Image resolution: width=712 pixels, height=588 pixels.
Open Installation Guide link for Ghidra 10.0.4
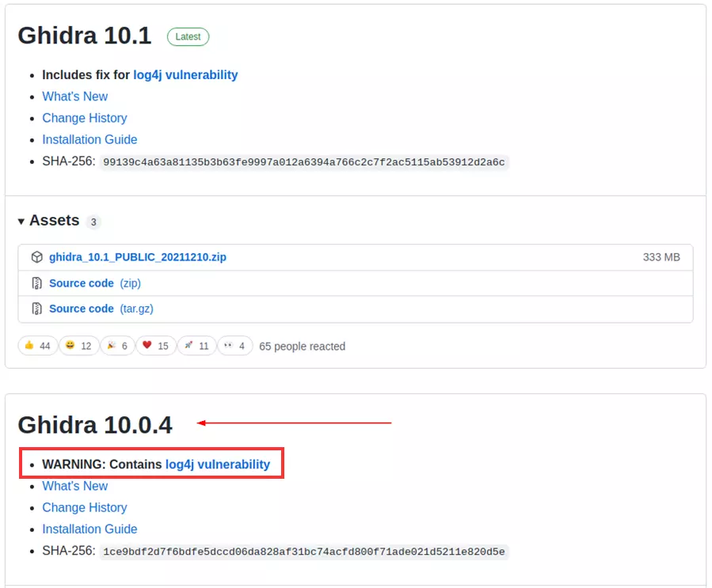(89, 529)
